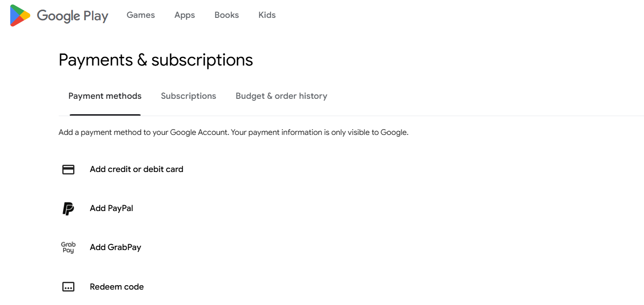The image size is (644, 305).
Task: Open the Games section
Action: pos(141,15)
